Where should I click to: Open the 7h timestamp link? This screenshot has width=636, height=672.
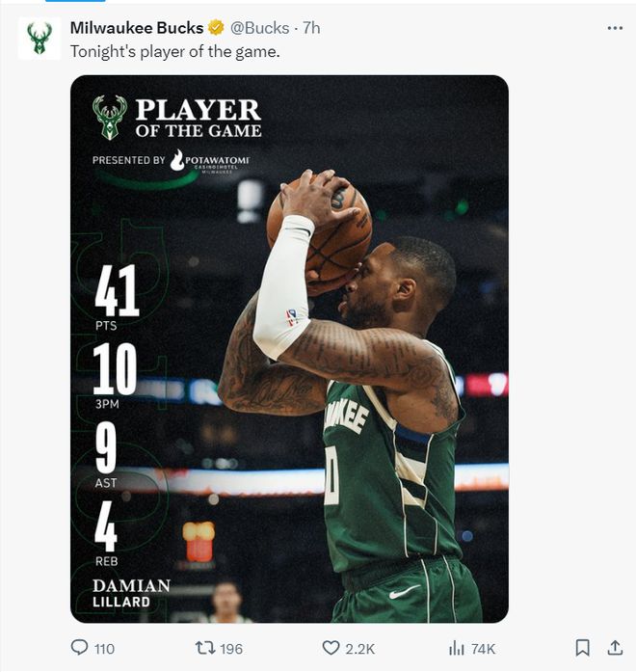tap(311, 28)
